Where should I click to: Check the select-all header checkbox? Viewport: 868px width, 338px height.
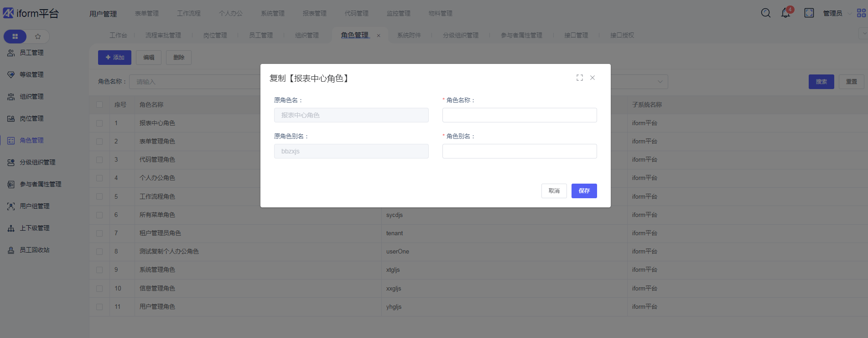99,105
